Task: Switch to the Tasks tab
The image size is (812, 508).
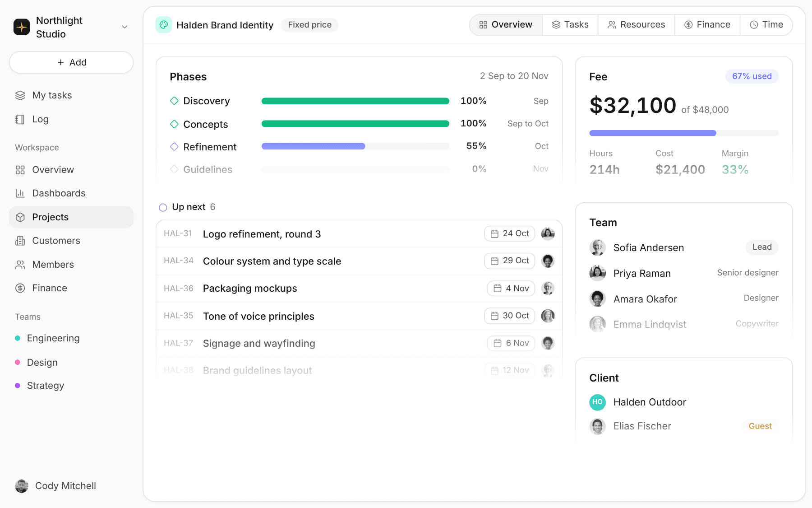Action: tap(570, 25)
